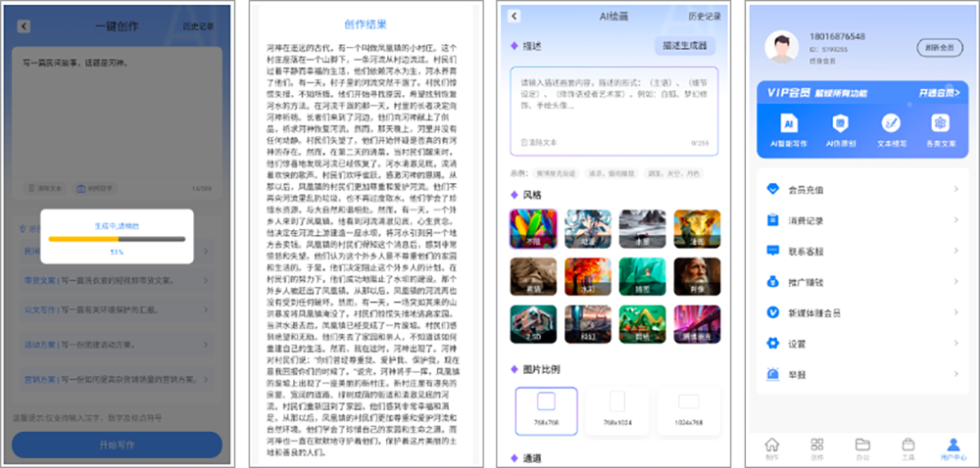Choose the example tag ending in 月色

coord(673,173)
